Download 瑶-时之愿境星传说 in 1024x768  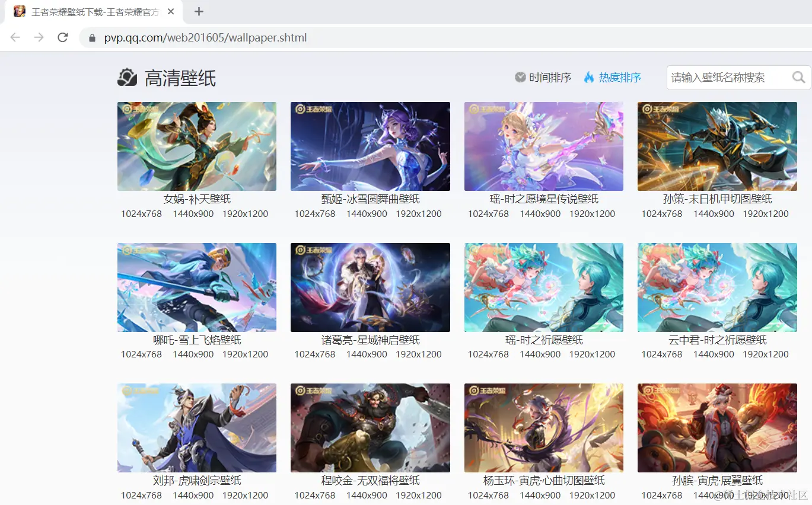tap(488, 214)
